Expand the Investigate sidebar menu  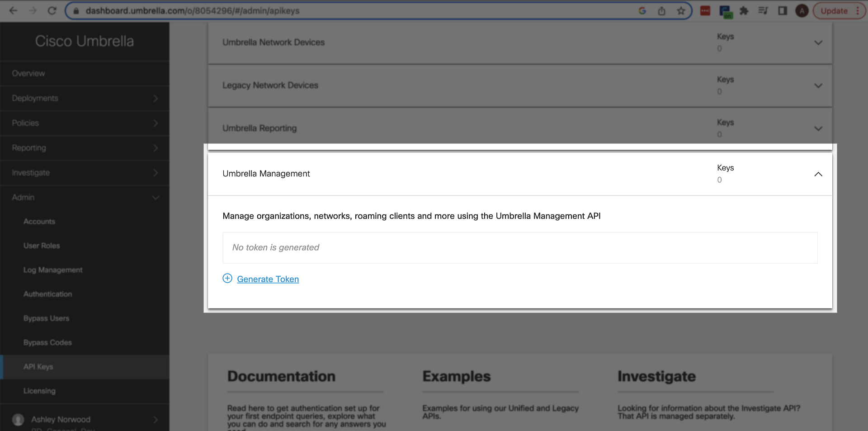coord(85,173)
